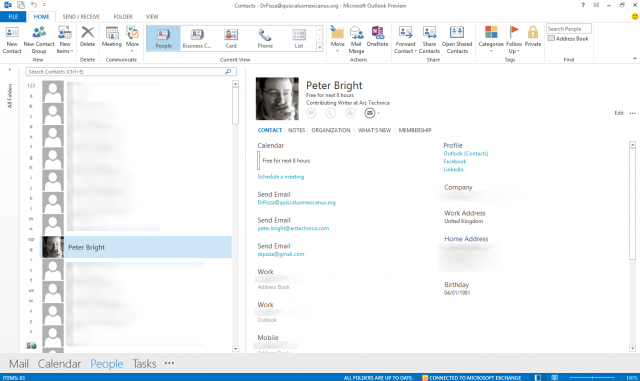Start a Mail Merge

(x=356, y=40)
